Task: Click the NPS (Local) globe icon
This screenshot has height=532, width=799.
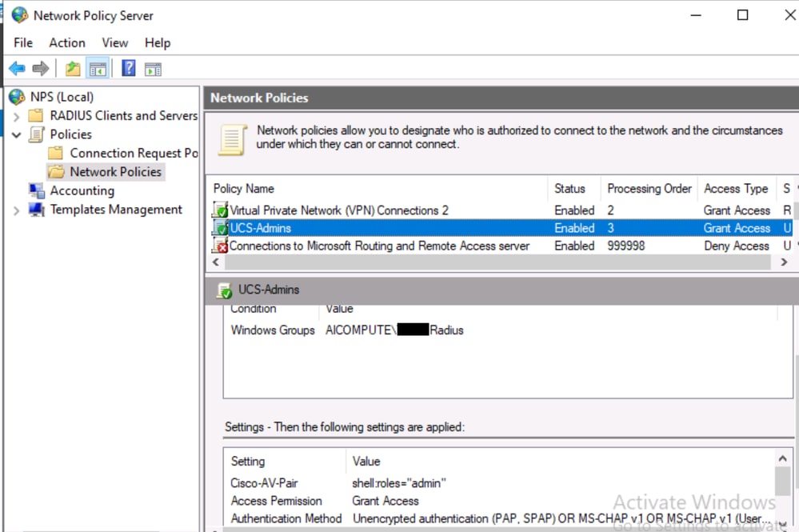Action: coord(18,97)
